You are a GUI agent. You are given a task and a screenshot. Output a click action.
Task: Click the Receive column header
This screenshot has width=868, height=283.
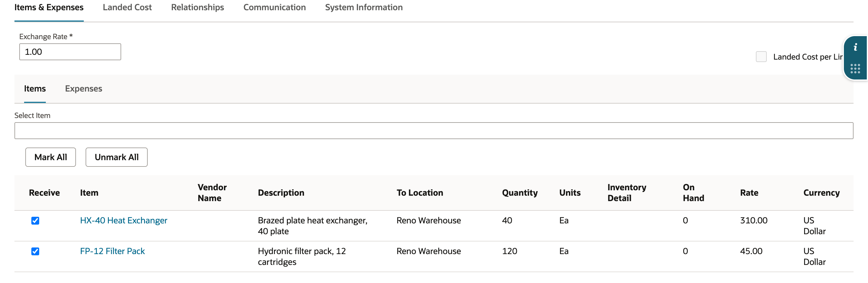coord(44,193)
